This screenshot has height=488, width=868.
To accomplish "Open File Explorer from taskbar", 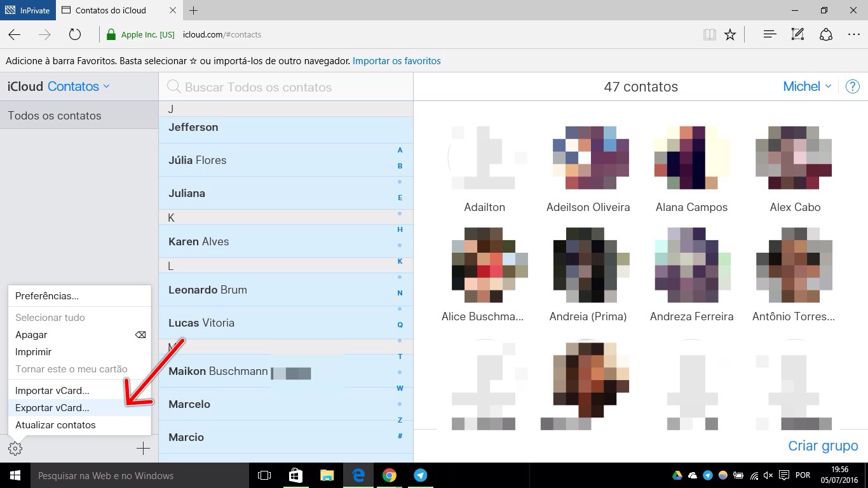I will 327,475.
